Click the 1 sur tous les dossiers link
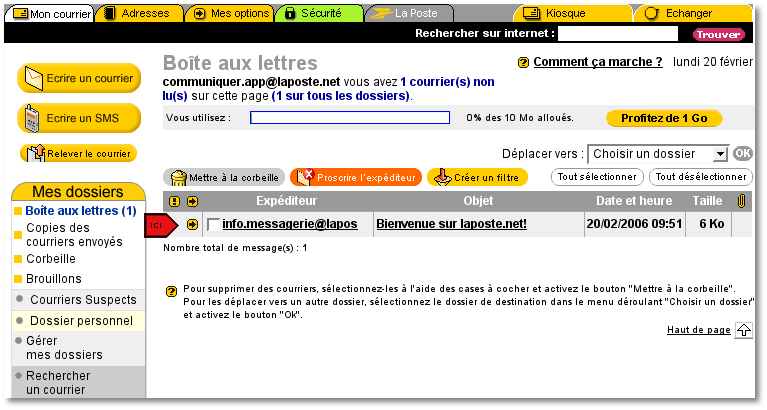The width and height of the screenshot is (767, 410). pos(340,96)
